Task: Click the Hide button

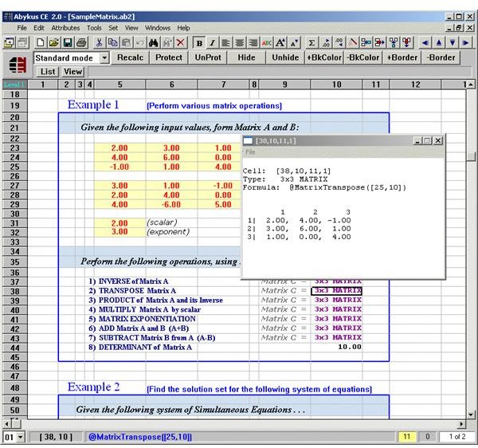Action: coord(246,57)
